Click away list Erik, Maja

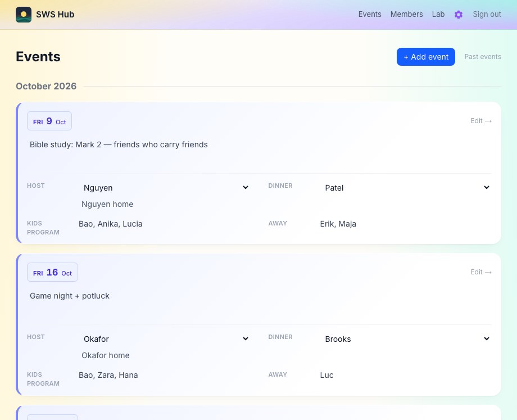pyautogui.click(x=338, y=224)
